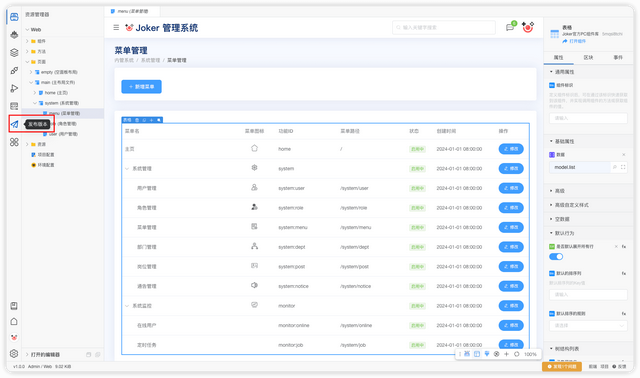
Task: Click the edit button in system:dept row
Action: pyautogui.click(x=511, y=247)
